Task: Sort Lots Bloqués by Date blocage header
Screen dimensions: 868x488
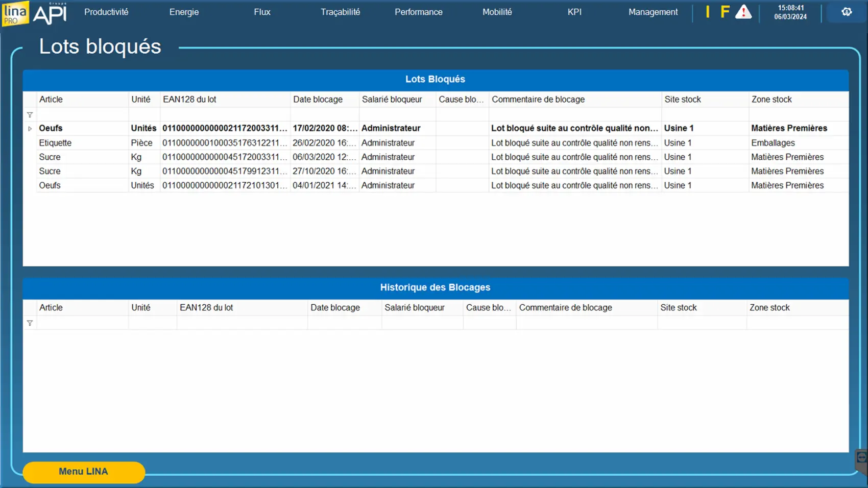Action: (318, 100)
